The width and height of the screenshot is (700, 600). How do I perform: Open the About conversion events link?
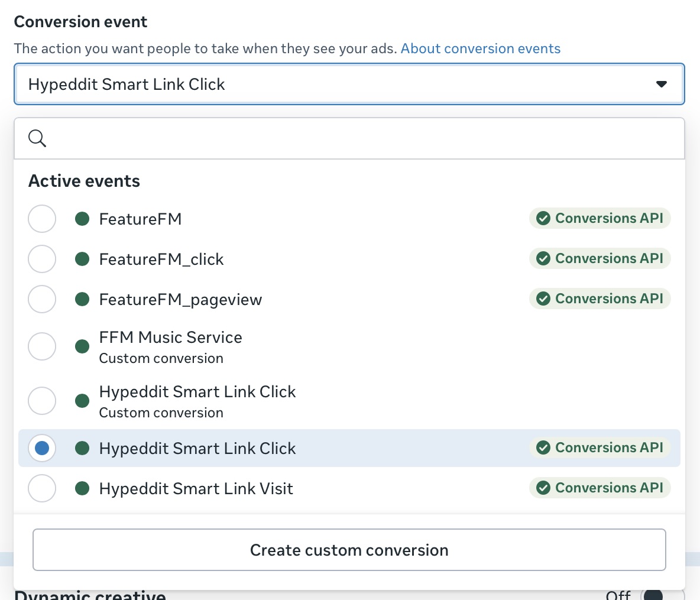click(x=480, y=48)
